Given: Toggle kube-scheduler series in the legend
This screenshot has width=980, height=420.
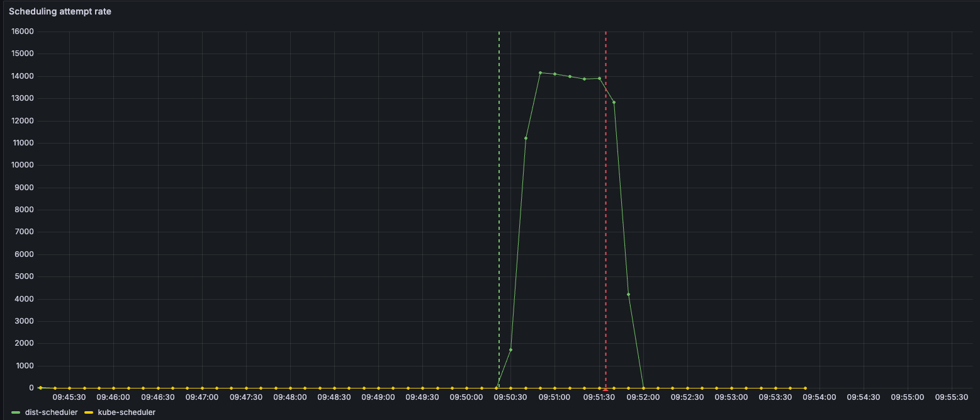Looking at the screenshot, I should pyautogui.click(x=127, y=412).
